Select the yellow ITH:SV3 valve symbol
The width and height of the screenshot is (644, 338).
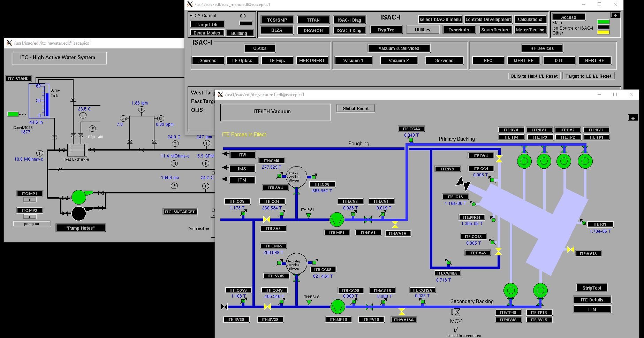[x=266, y=220]
